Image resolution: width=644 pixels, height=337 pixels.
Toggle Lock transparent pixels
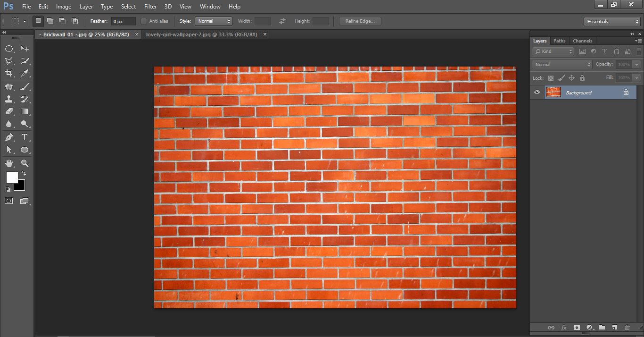(x=551, y=78)
